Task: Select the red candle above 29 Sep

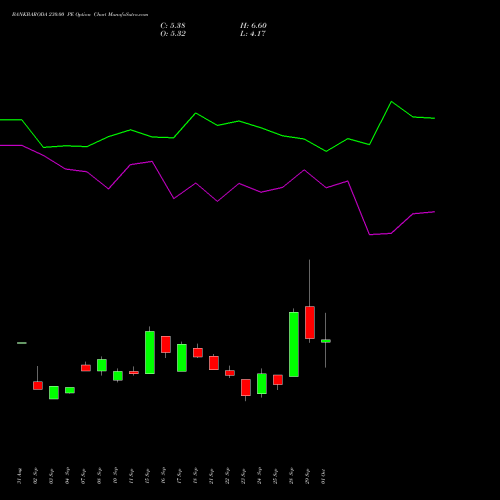Action: tap(310, 322)
